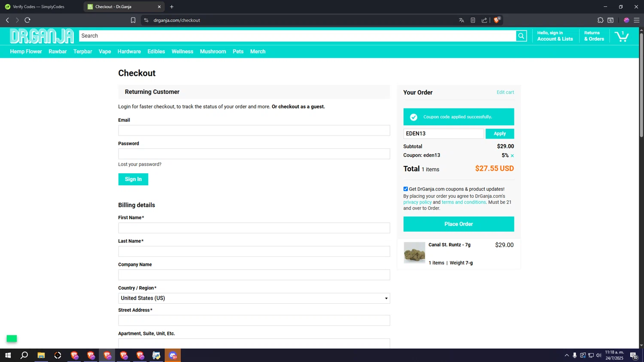Image resolution: width=644 pixels, height=362 pixels.
Task: Open reader mode icon
Action: coord(473,20)
